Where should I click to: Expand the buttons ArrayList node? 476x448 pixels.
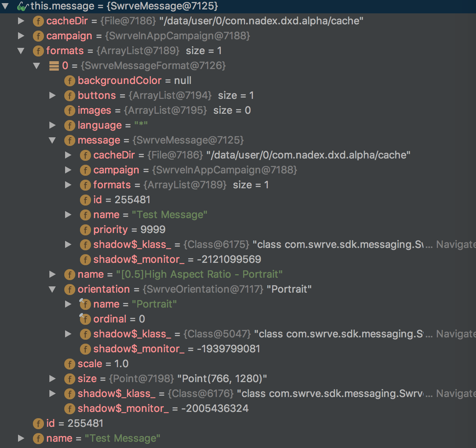click(x=52, y=95)
